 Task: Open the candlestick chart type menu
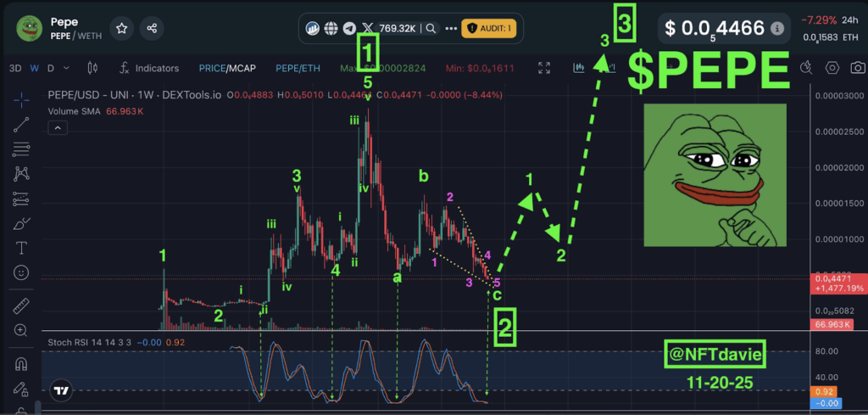[x=93, y=68]
